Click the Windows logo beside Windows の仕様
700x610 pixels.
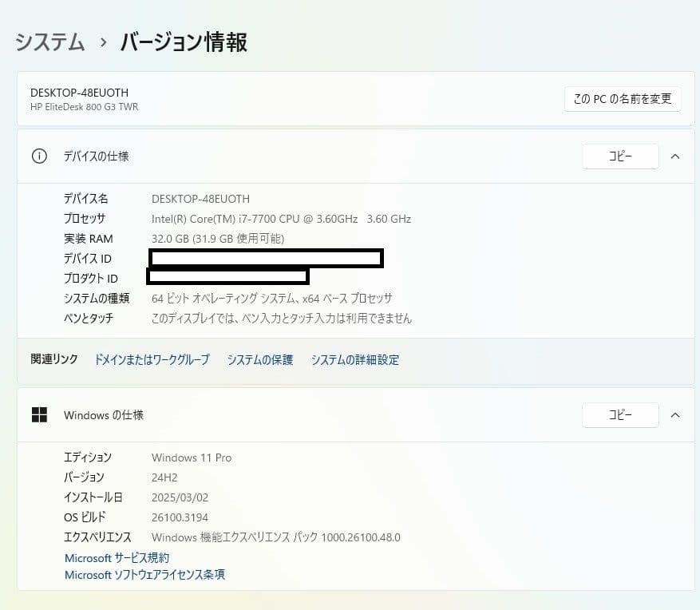(39, 415)
